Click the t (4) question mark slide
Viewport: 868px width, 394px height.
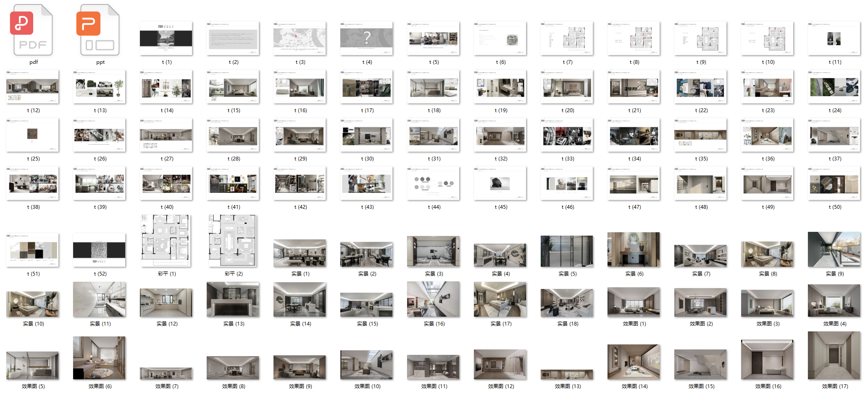[x=366, y=38]
